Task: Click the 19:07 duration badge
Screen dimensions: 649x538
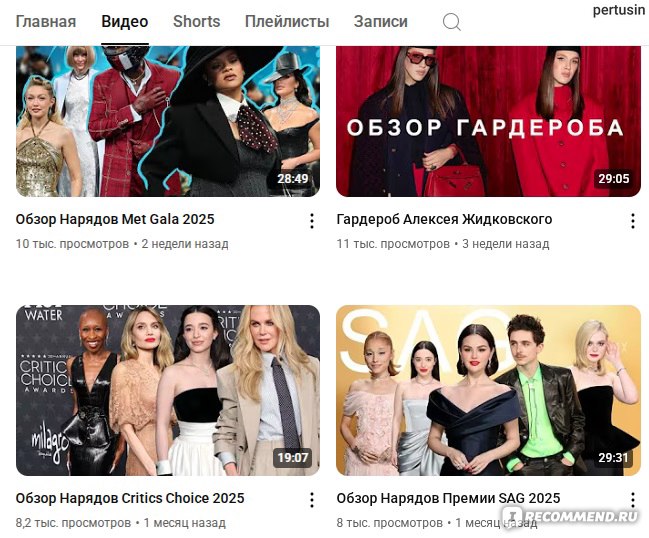Action: (x=293, y=458)
